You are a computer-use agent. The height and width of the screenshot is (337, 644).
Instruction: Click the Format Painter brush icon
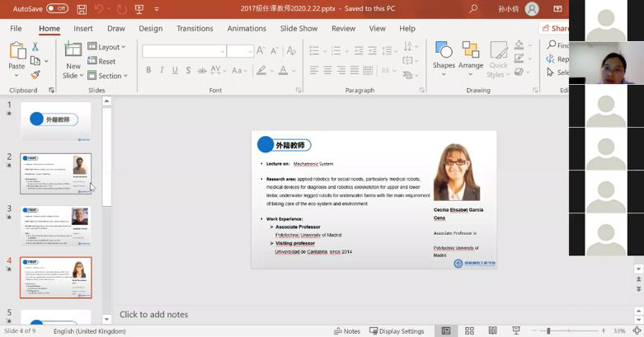click(35, 75)
